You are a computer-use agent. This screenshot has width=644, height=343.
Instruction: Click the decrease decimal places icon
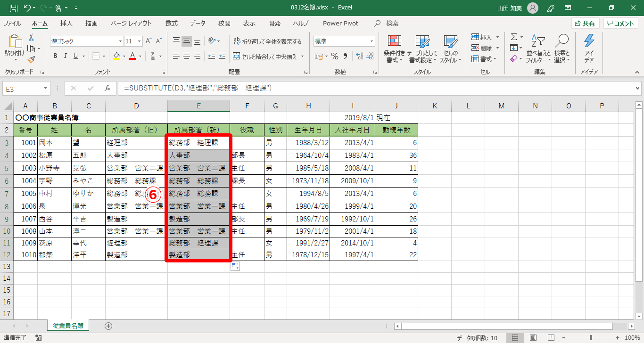(370, 56)
